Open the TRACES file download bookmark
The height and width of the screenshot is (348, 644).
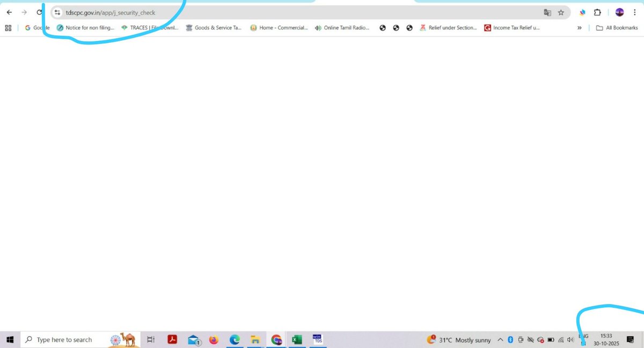tap(150, 28)
